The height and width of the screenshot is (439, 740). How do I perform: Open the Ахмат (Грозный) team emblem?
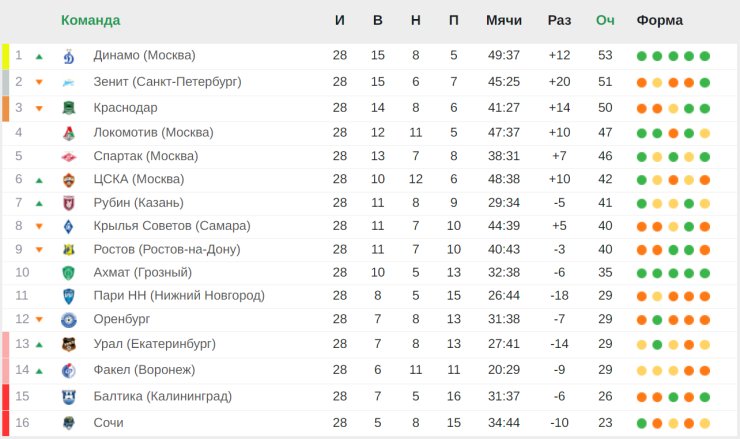tap(69, 273)
